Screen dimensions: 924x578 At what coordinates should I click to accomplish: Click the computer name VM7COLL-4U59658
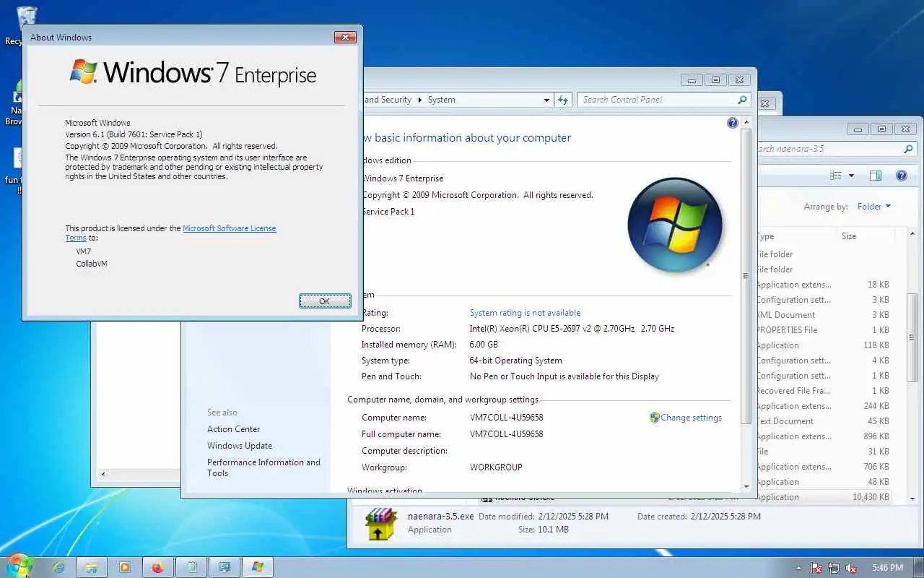coord(506,418)
